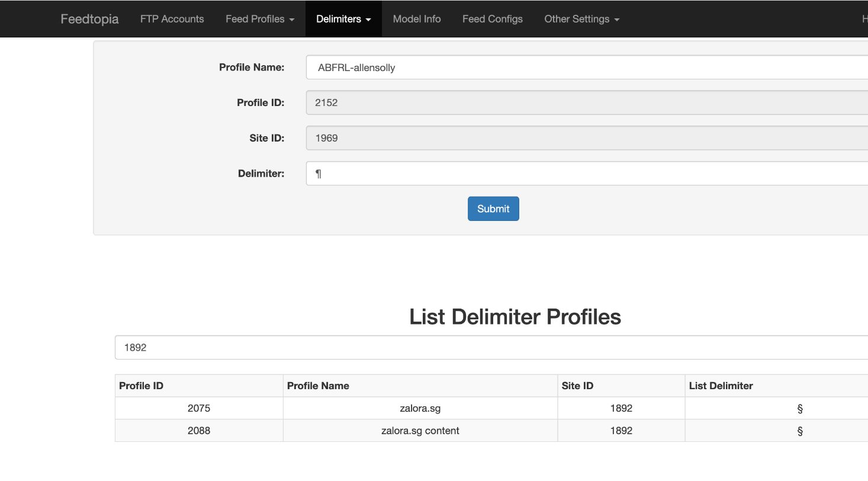868x481 pixels.
Task: Click the Site ID field showing 1969
Action: point(586,138)
